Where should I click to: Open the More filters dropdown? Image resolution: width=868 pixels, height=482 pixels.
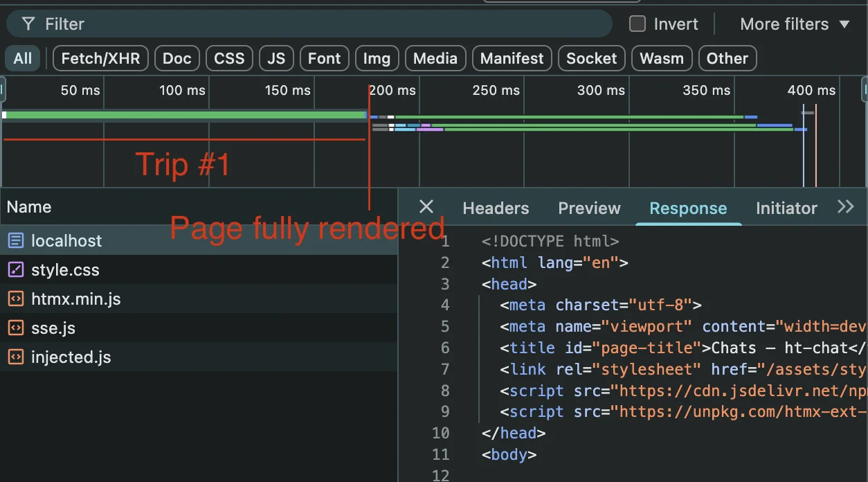coord(795,24)
